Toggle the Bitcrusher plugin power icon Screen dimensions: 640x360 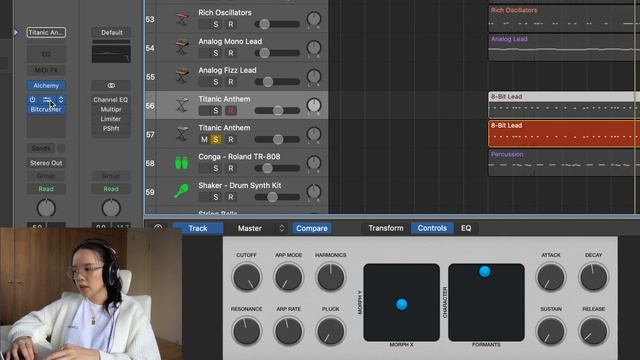tap(32, 99)
